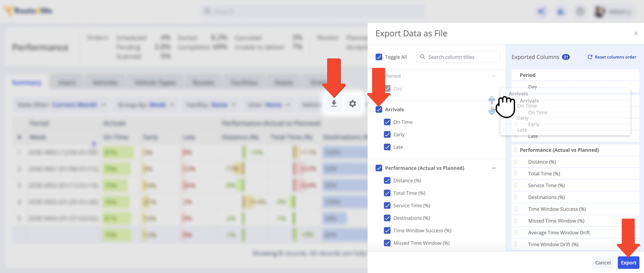Untick the Service Time (%) checkbox
Image resolution: width=644 pixels, height=273 pixels.
pyautogui.click(x=387, y=205)
